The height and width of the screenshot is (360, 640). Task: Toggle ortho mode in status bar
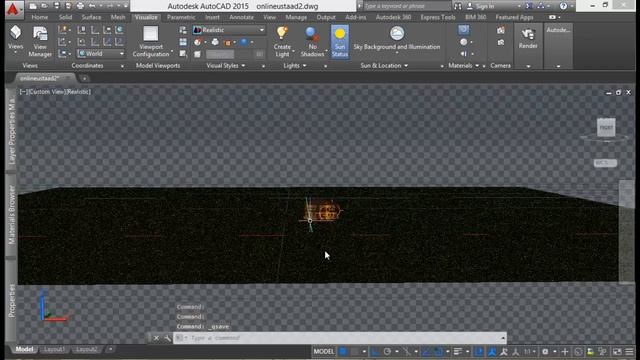click(375, 351)
